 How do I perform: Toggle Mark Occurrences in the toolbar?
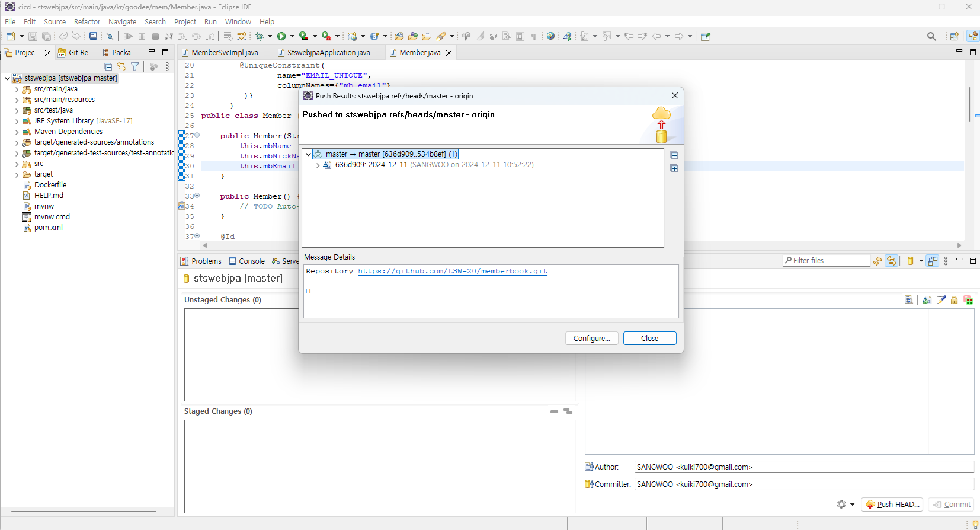pyautogui.click(x=481, y=36)
